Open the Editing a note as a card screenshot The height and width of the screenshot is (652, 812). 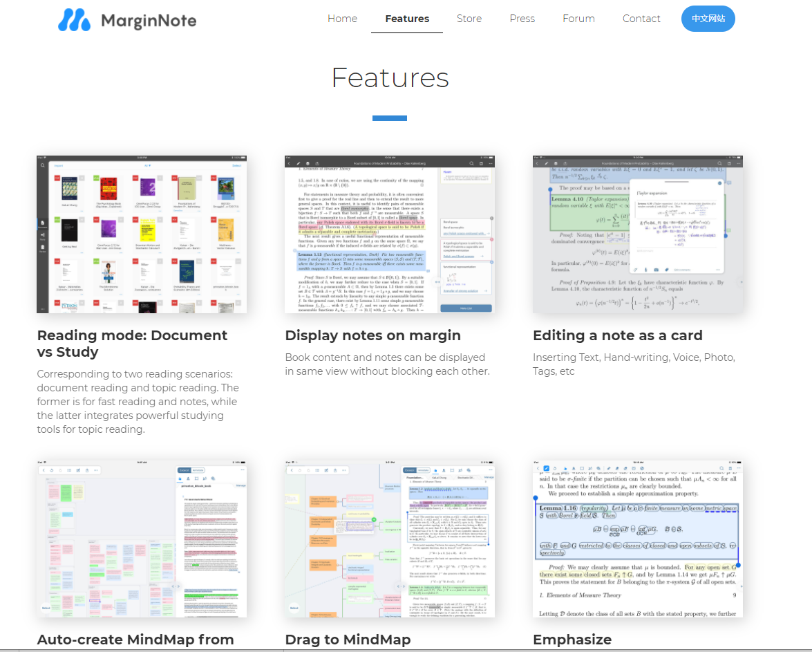coord(637,234)
